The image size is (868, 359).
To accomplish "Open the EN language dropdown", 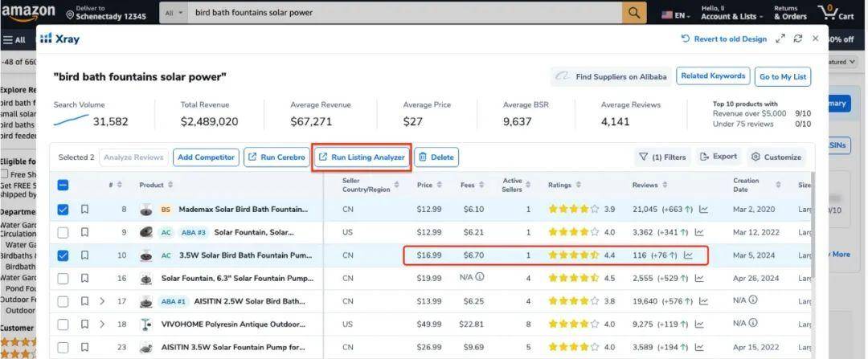I will (676, 15).
